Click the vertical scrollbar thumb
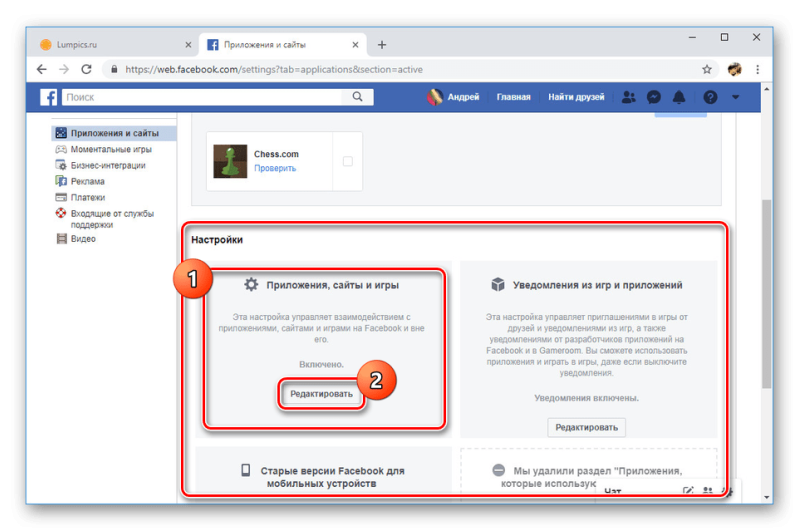This screenshot has height=531, width=800. (766, 294)
